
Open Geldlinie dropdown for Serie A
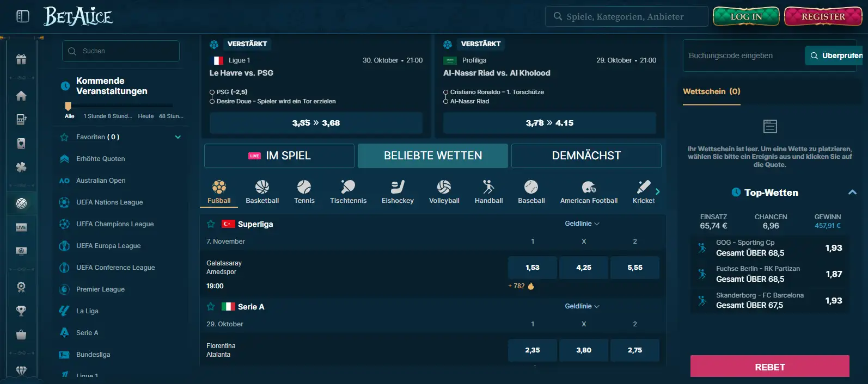[582, 306]
